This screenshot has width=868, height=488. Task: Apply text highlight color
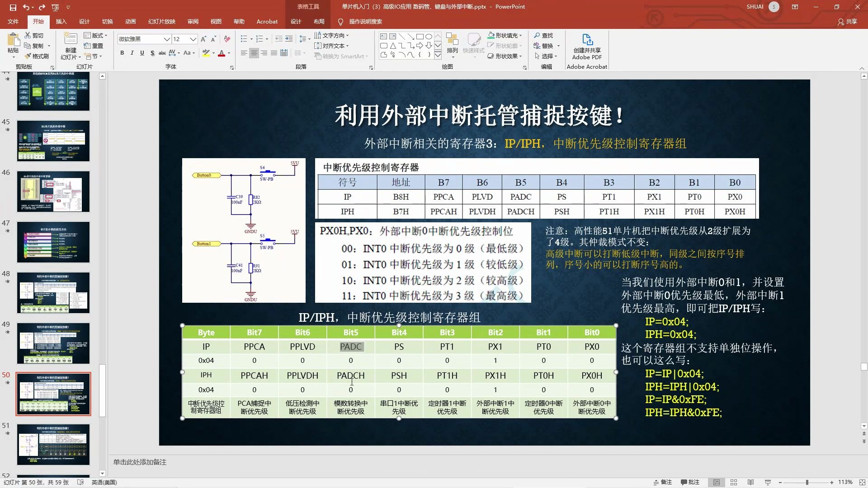point(205,53)
